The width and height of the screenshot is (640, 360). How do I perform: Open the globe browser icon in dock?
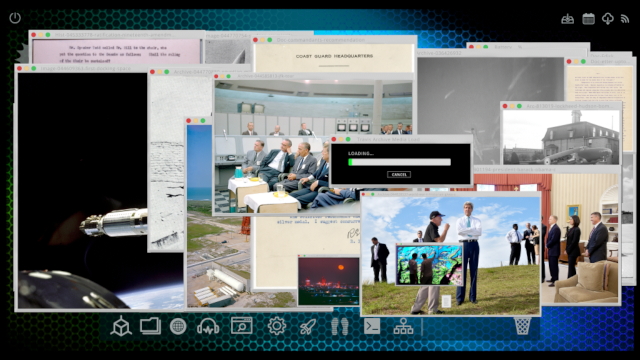point(178,327)
